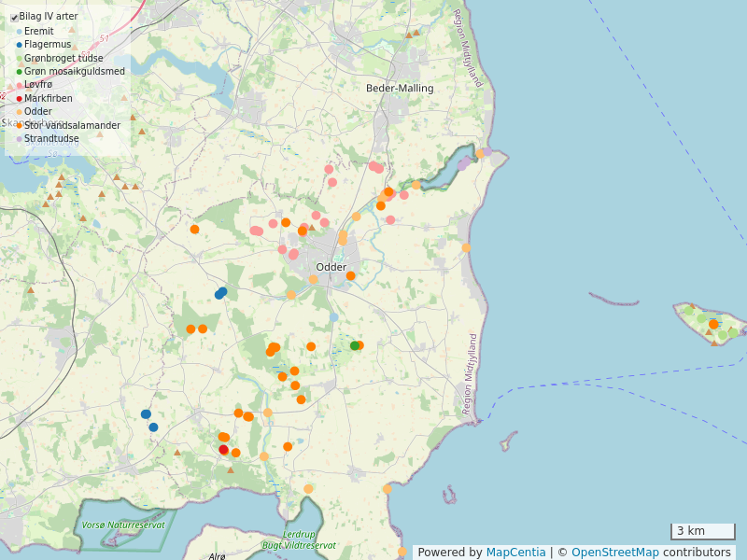Select the pink Løvfrø marker cluster northwest of Odder
Image resolution: width=747 pixels, height=560 pixels.
pyautogui.click(x=256, y=231)
